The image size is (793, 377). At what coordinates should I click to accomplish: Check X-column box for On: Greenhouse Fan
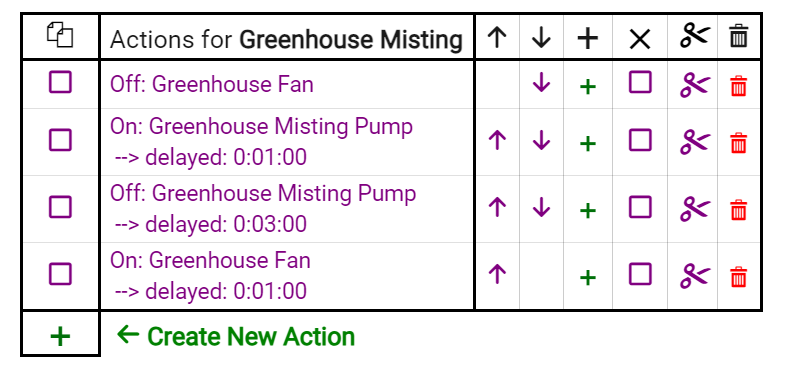click(640, 274)
